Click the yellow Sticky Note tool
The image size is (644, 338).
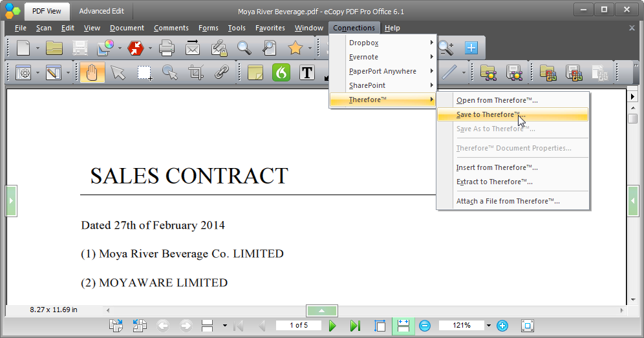click(x=255, y=72)
